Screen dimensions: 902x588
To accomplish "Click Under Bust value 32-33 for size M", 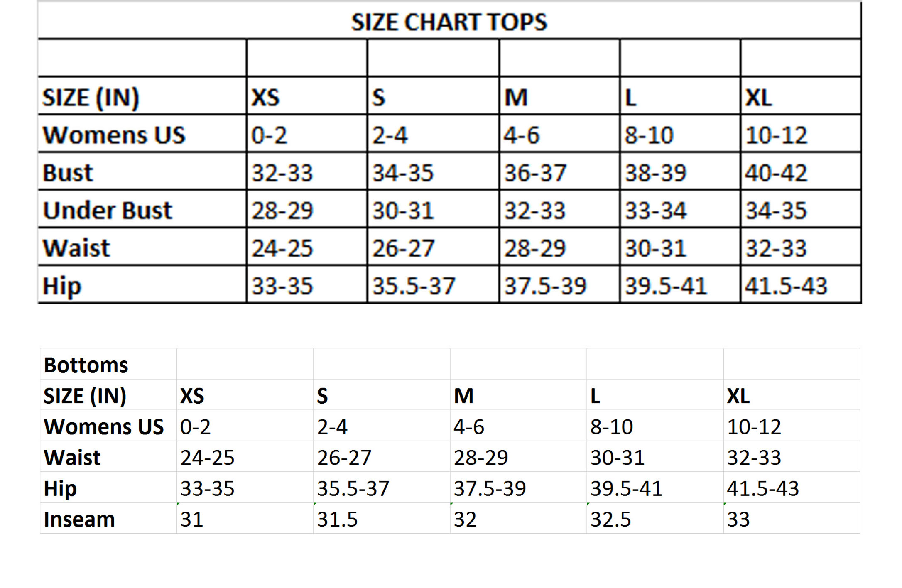I will coord(535,211).
